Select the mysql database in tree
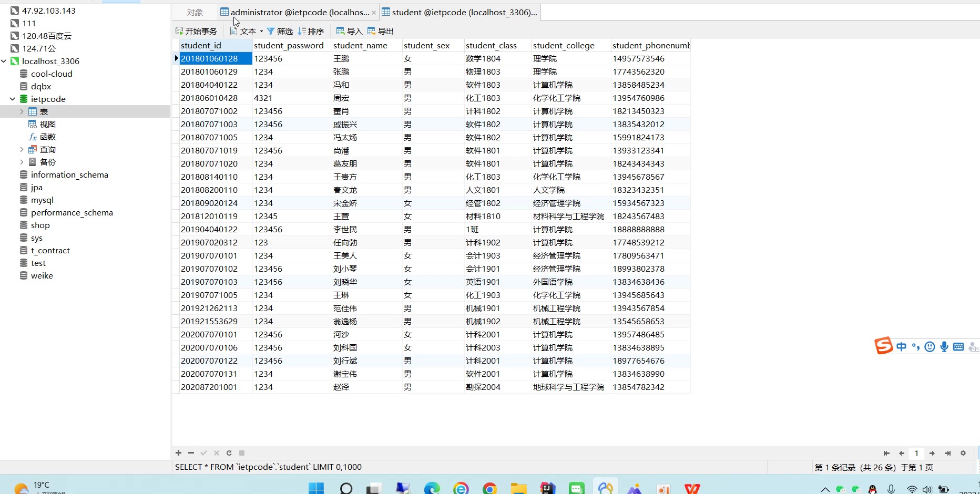 [42, 200]
